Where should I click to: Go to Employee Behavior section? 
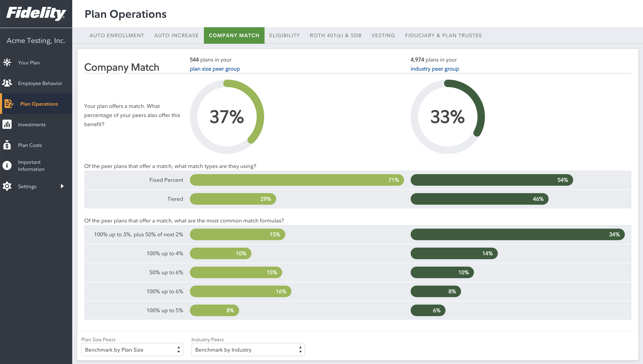(36, 83)
